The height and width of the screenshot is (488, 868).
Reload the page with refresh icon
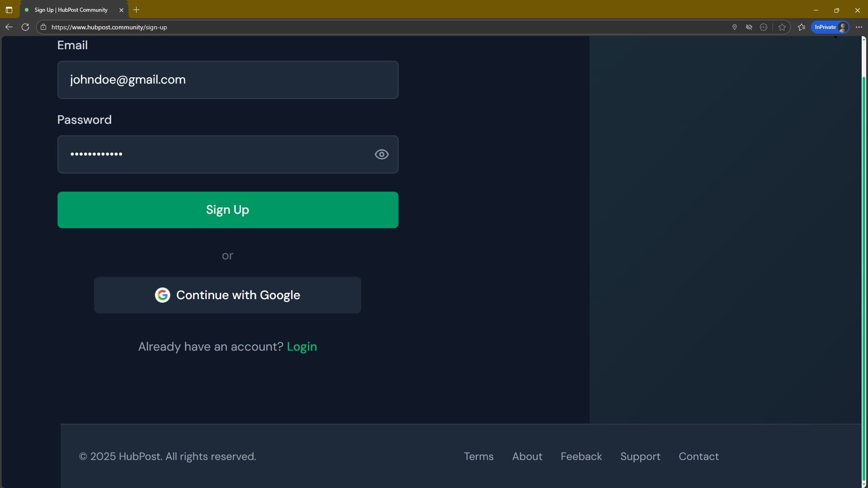point(25,27)
